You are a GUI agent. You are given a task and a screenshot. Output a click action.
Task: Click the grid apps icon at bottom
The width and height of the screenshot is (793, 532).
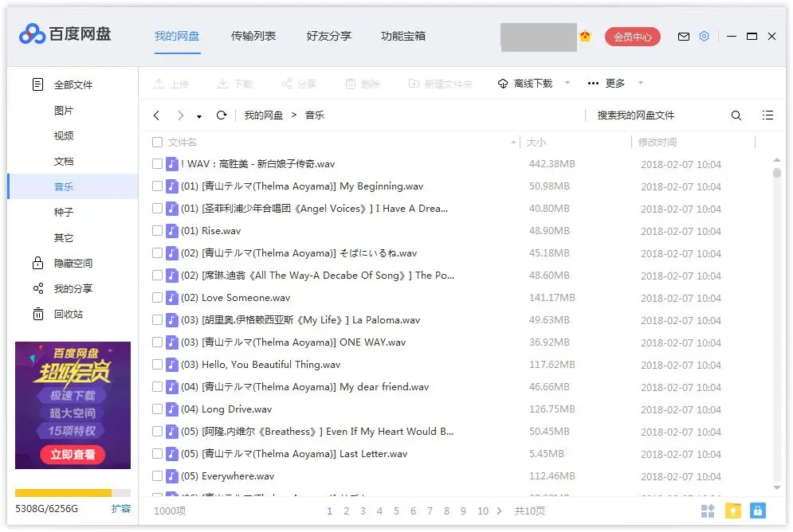click(x=708, y=510)
